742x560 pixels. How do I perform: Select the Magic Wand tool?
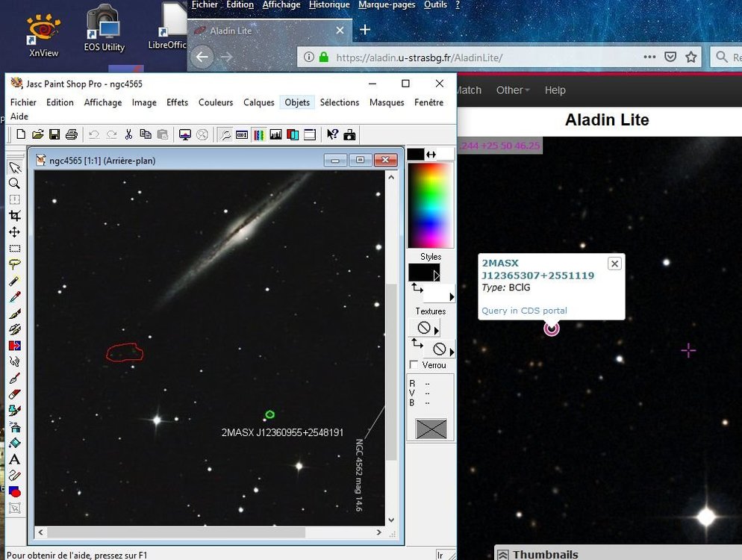click(15, 281)
